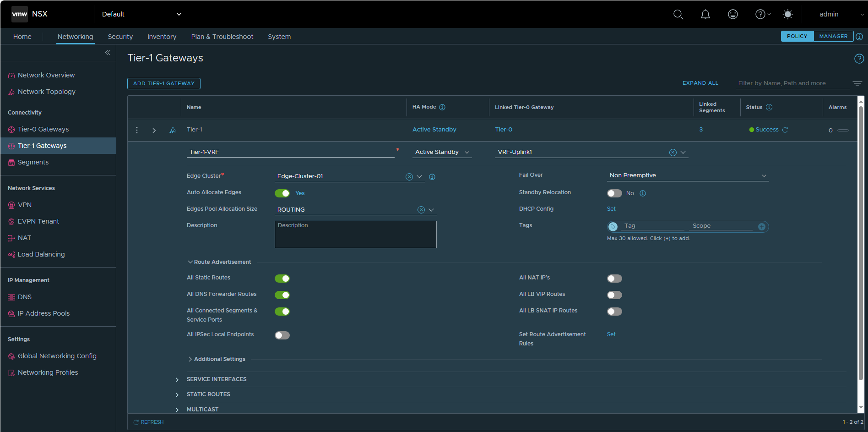Open the linked Tier-0 gateway link
The height and width of the screenshot is (432, 868).
tap(504, 130)
